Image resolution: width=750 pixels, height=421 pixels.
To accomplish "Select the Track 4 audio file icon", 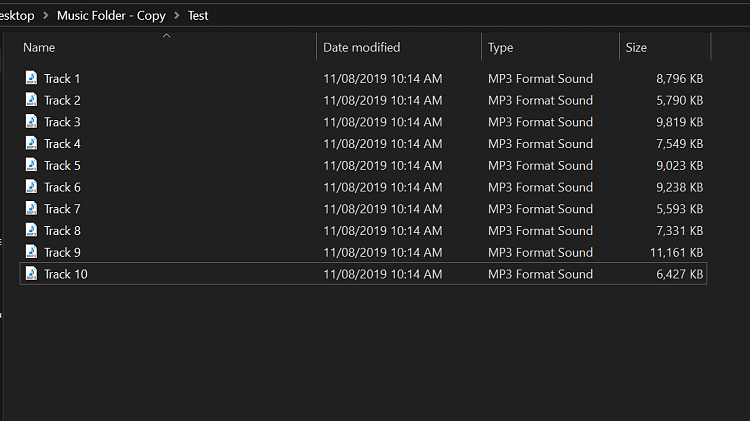I will coord(31,144).
